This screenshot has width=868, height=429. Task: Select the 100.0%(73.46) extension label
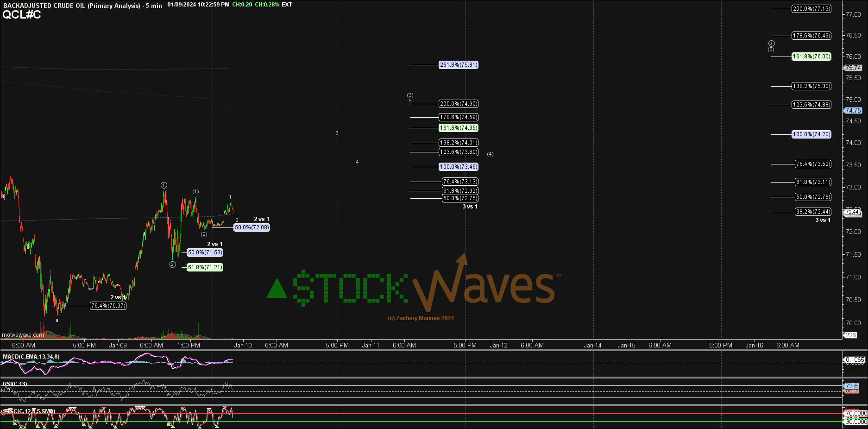point(459,167)
